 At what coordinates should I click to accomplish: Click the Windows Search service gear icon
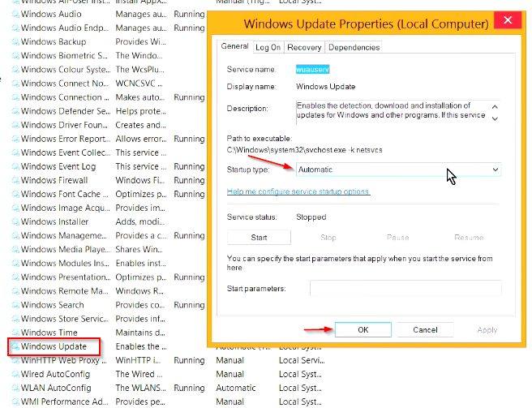(15, 305)
